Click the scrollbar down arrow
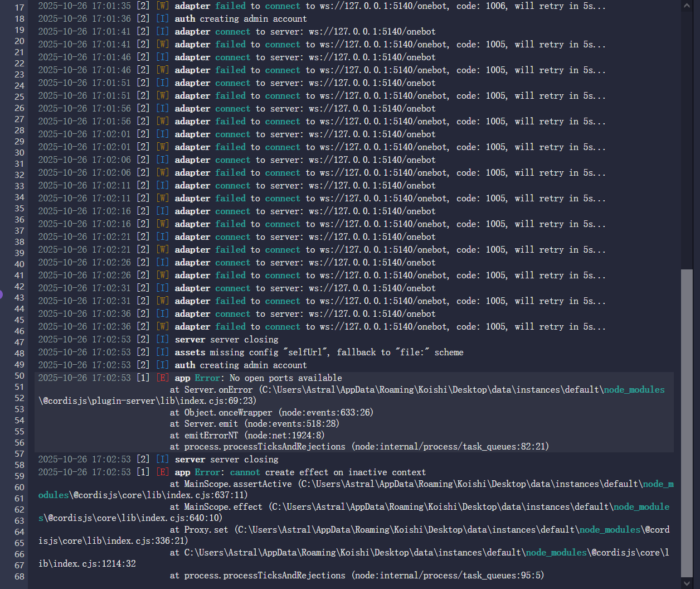The height and width of the screenshot is (589, 700). pyautogui.click(x=687, y=583)
